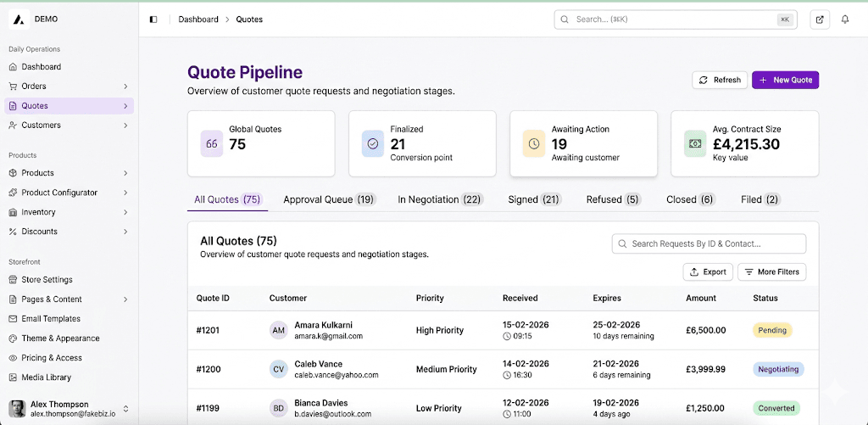Open the Alex Thompson account switcher
Viewport: 868px width, 425px height.
click(125, 409)
